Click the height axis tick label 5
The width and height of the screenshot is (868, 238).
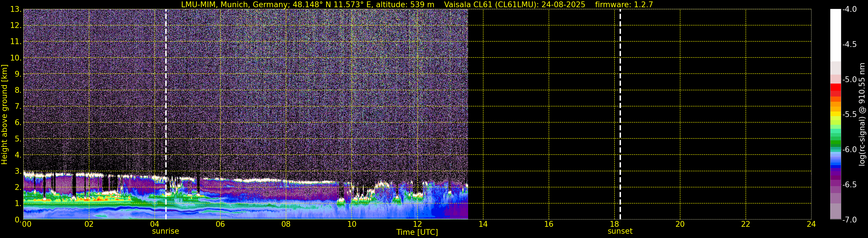tap(18, 139)
